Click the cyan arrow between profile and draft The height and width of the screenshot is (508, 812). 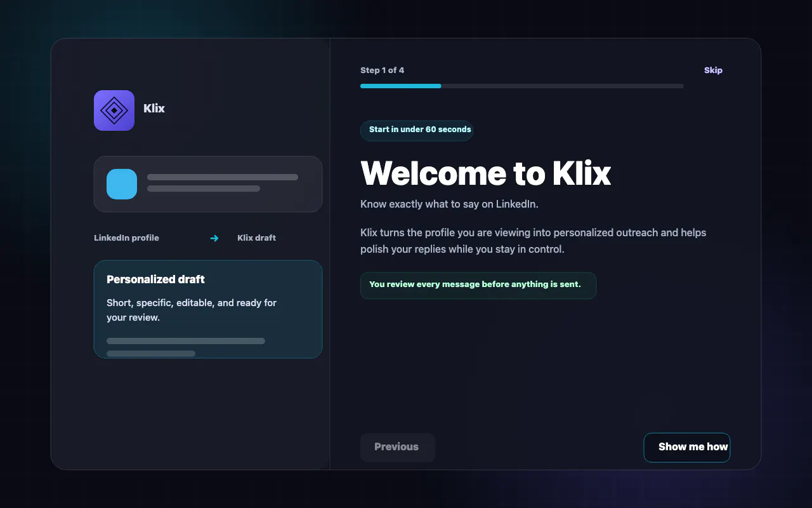tap(214, 238)
